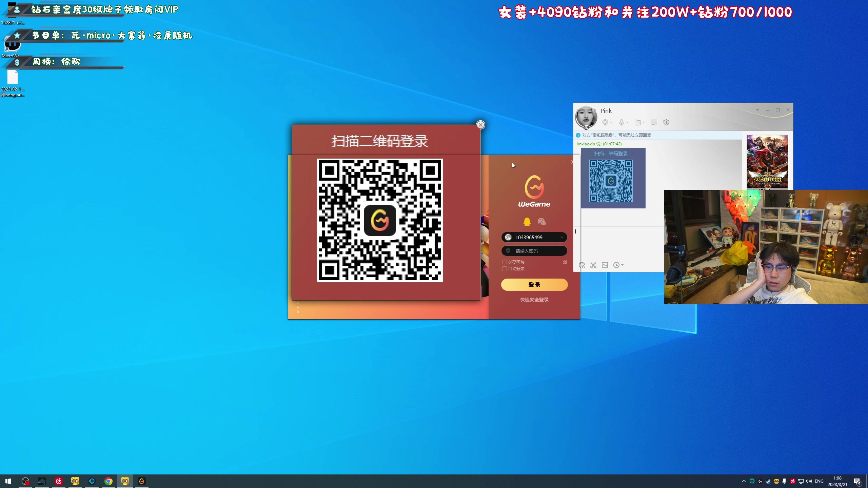868x488 pixels.
Task: Click the shield icon in chat header
Action: point(666,122)
